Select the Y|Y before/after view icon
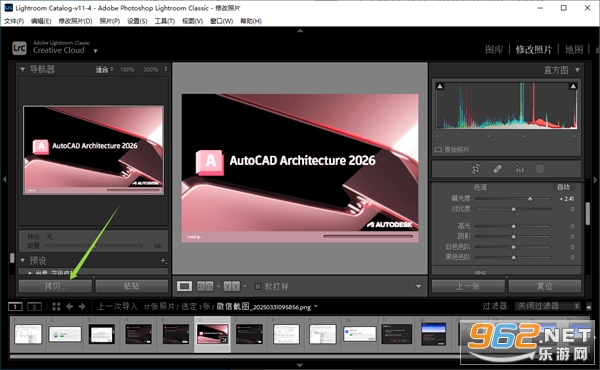 pyautogui.click(x=232, y=286)
